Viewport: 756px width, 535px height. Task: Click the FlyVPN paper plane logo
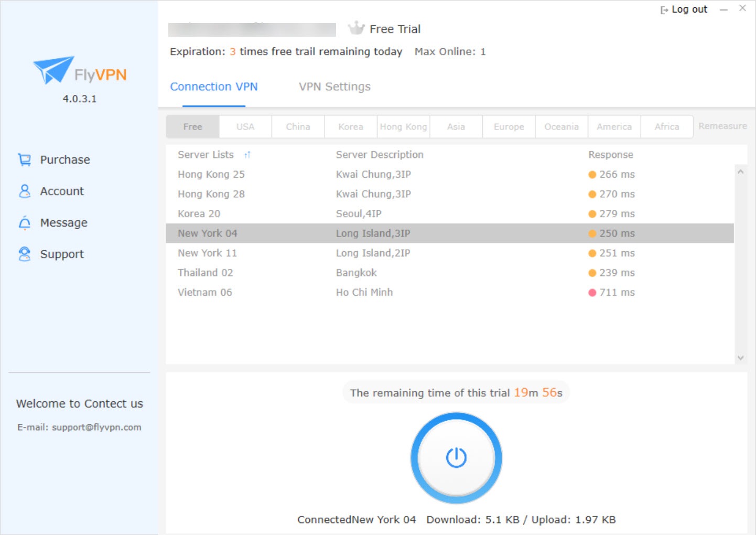[53, 70]
